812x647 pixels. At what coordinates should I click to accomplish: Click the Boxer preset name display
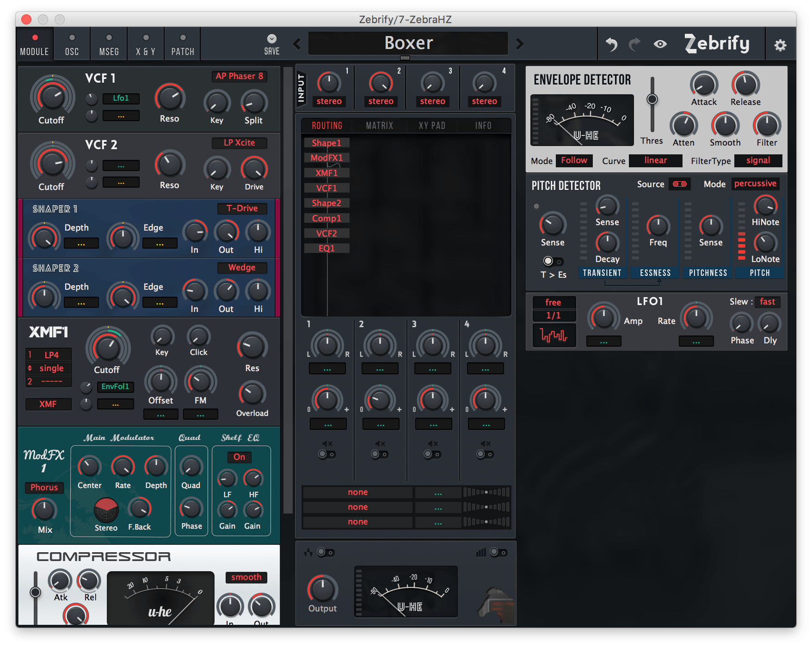408,43
